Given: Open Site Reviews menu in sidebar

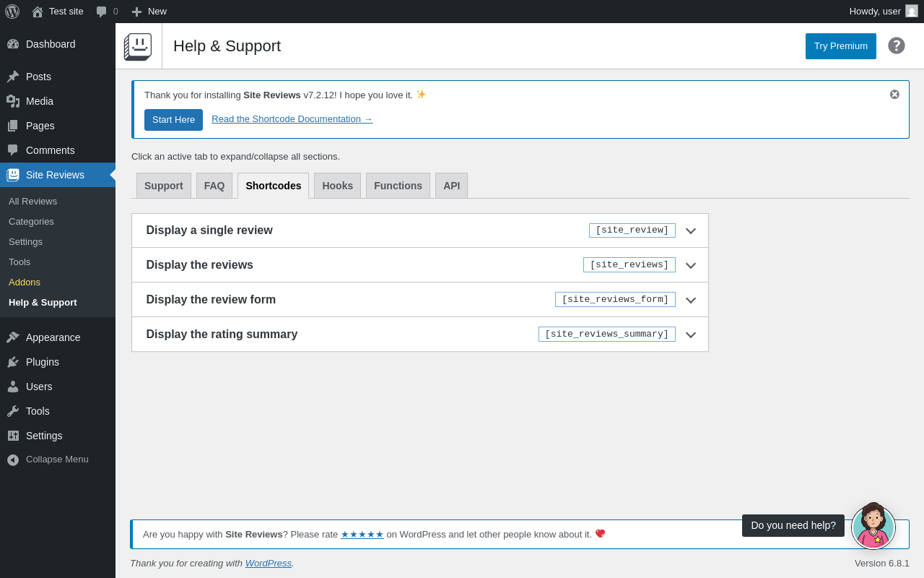Looking at the screenshot, I should click(58, 175).
